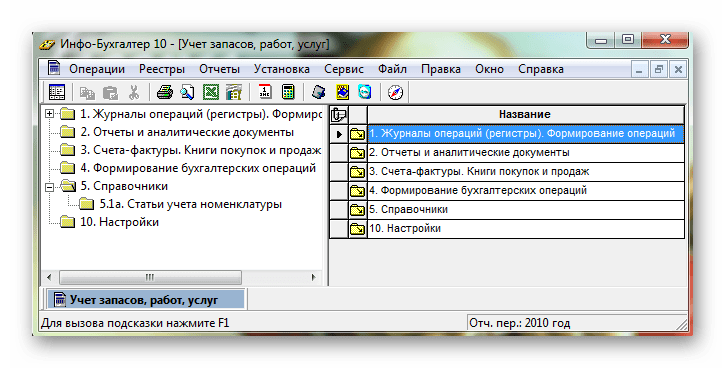The width and height of the screenshot is (725, 368).
Task: Click the yellow book help icon
Action: (x=342, y=92)
